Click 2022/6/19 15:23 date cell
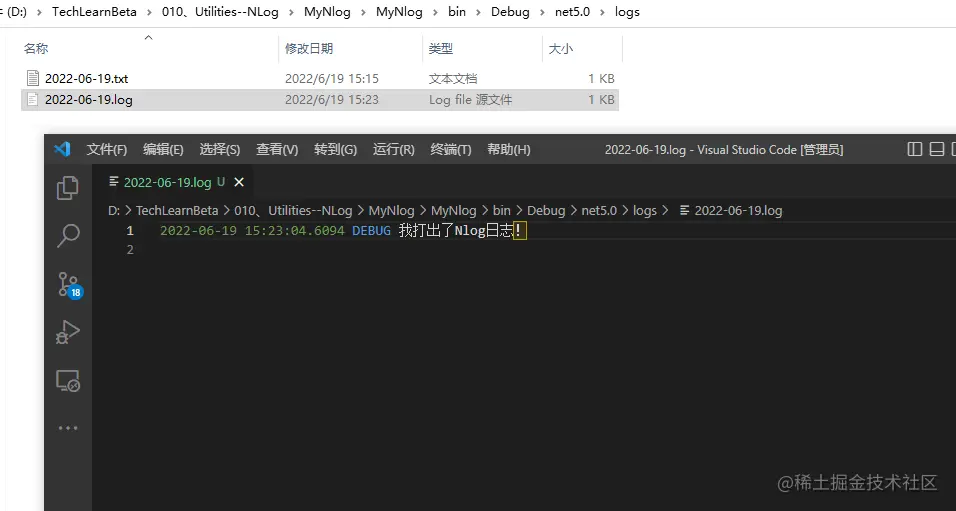The height and width of the screenshot is (511, 956). 332,99
